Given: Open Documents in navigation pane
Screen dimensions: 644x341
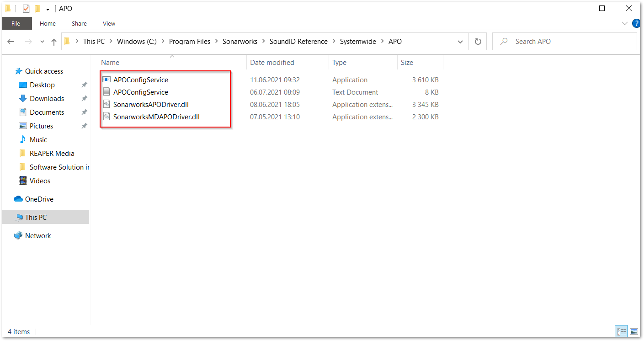Looking at the screenshot, I should (x=47, y=112).
